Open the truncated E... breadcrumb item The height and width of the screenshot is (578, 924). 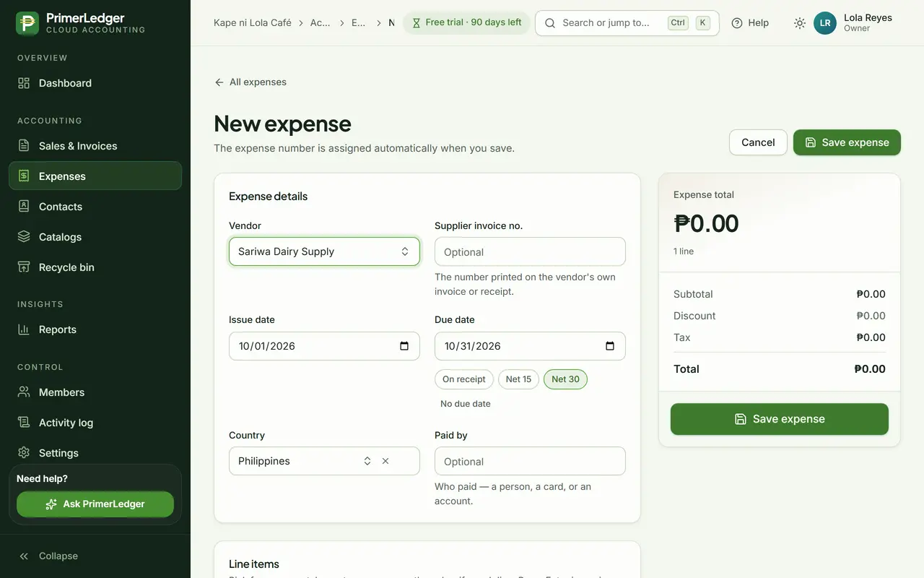pos(359,23)
